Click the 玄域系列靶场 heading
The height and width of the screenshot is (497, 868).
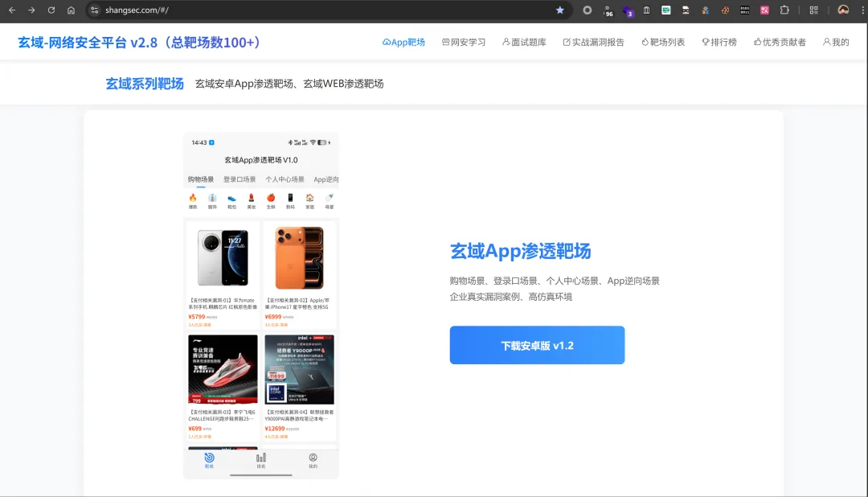point(145,84)
